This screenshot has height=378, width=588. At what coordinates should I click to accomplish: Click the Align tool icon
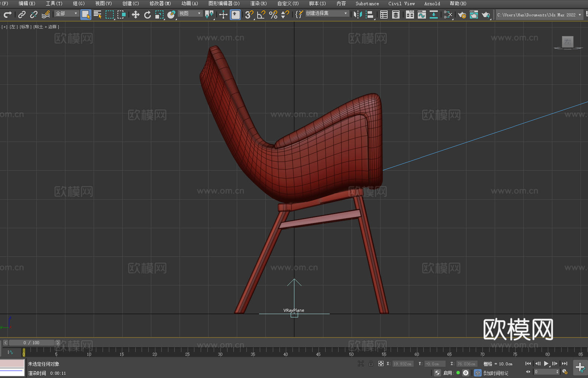pyautogui.click(x=370, y=14)
